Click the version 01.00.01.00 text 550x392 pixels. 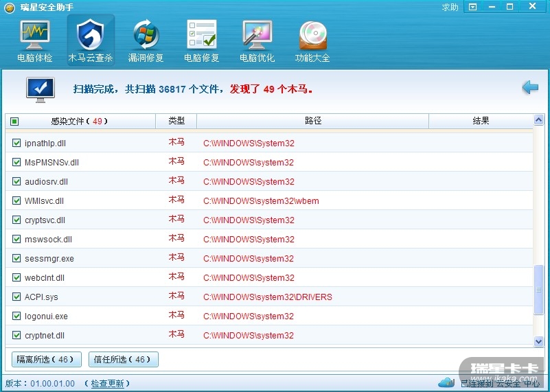pyautogui.click(x=53, y=384)
